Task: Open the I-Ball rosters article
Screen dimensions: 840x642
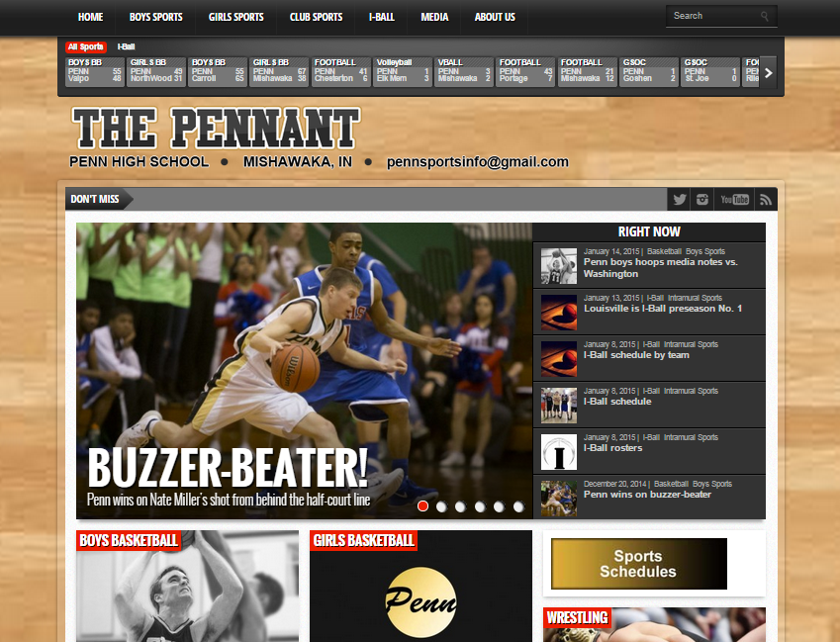Action: pyautogui.click(x=612, y=448)
